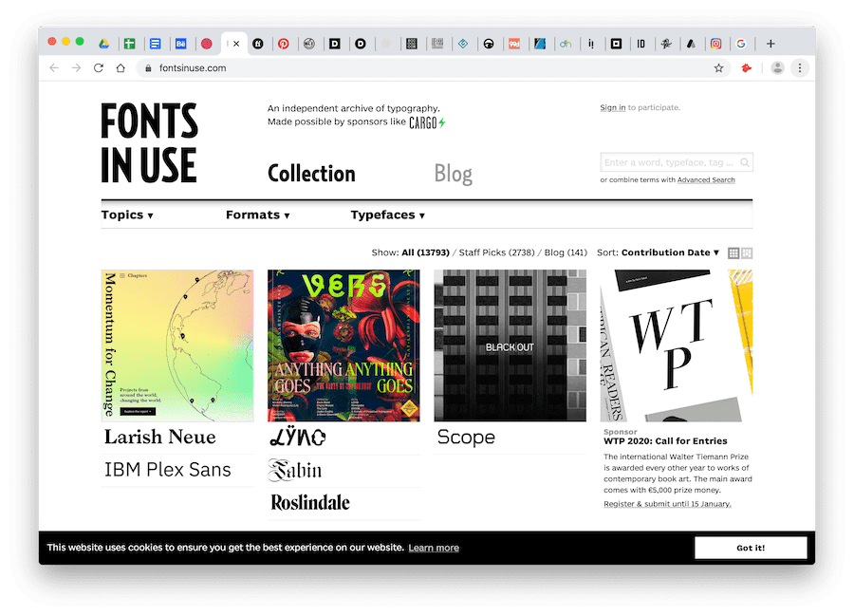Open the Roslindale typeface link
Image resolution: width=854 pixels, height=616 pixels.
pyautogui.click(x=310, y=503)
